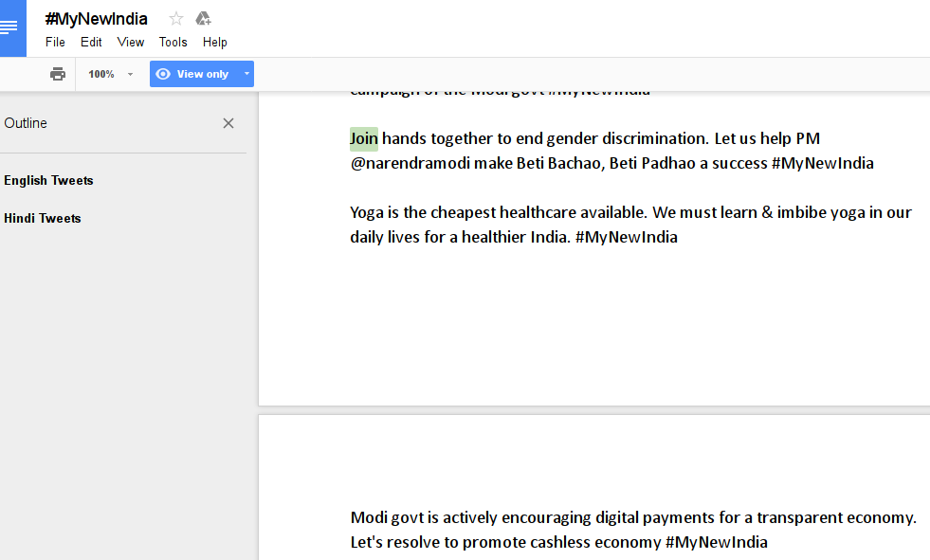Click the highlighted word Join
This screenshot has width=930, height=560.
[x=364, y=138]
